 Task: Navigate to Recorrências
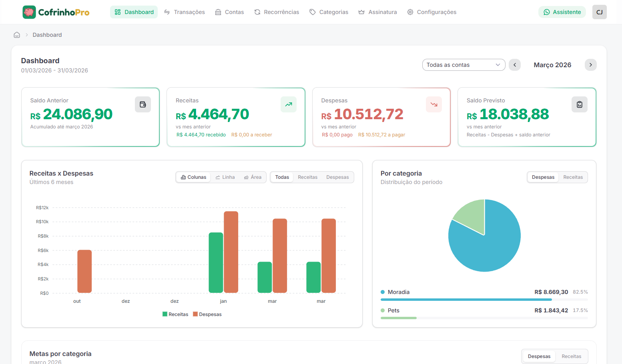277,12
